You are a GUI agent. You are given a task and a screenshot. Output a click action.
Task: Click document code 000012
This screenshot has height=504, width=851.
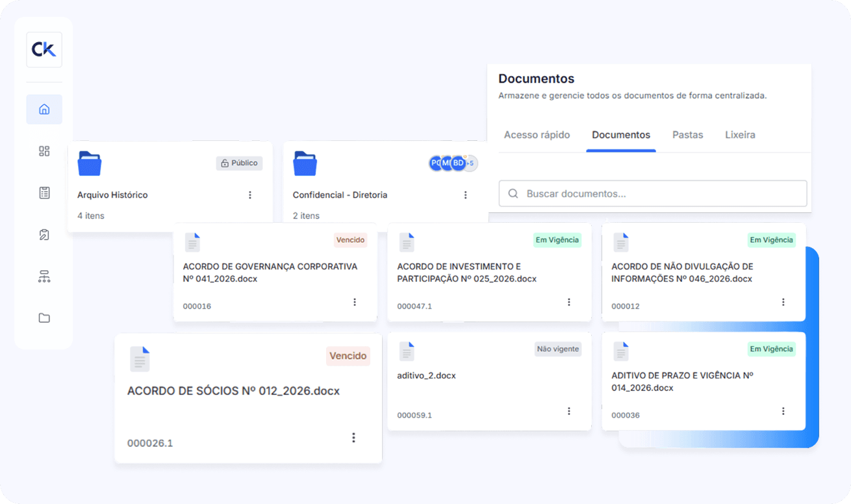tap(626, 307)
